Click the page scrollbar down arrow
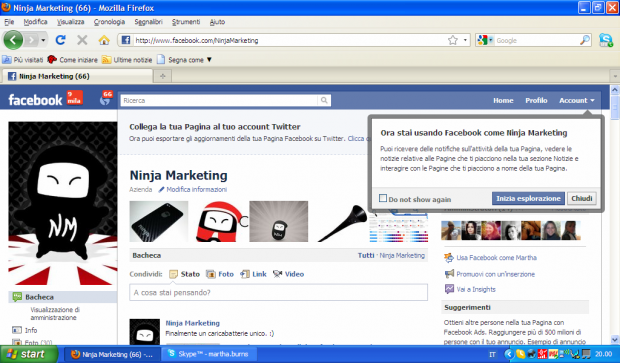This screenshot has width=620, height=363. (615, 340)
